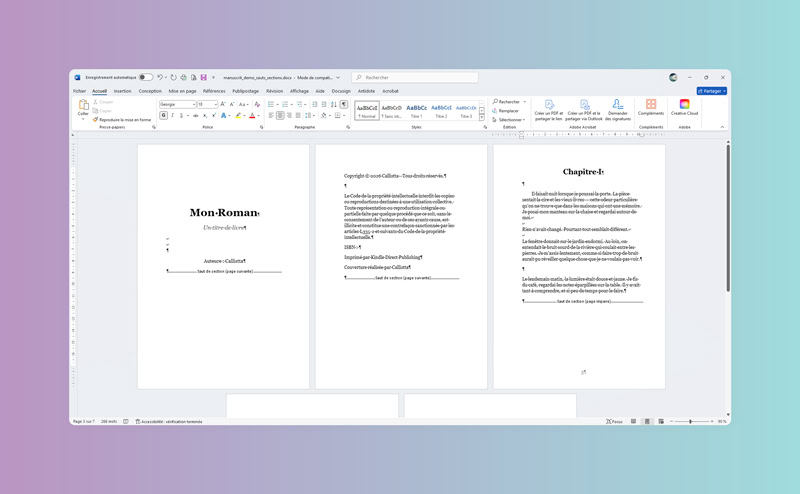This screenshot has height=494, width=800.
Task: Switch to the Conception tab
Action: (150, 91)
